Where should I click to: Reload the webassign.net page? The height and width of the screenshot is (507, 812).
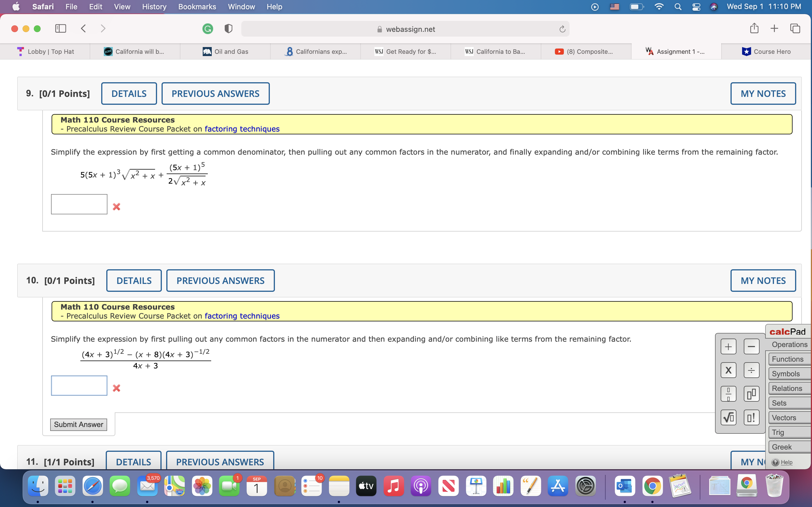pos(562,29)
